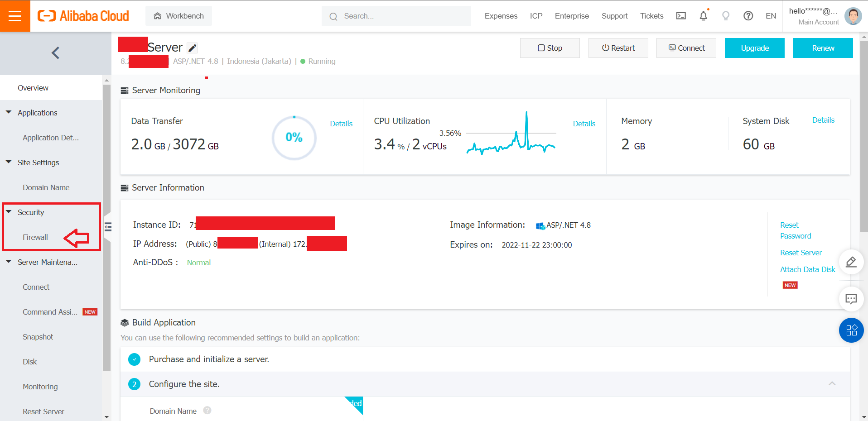The height and width of the screenshot is (421, 868).
Task: Open the Support top menu
Action: pos(614,16)
